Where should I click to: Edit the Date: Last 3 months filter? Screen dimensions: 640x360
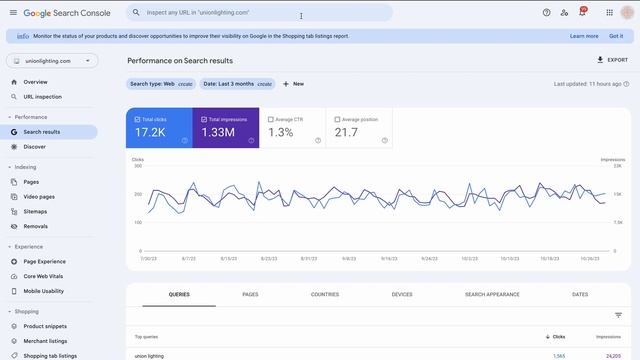coord(237,84)
